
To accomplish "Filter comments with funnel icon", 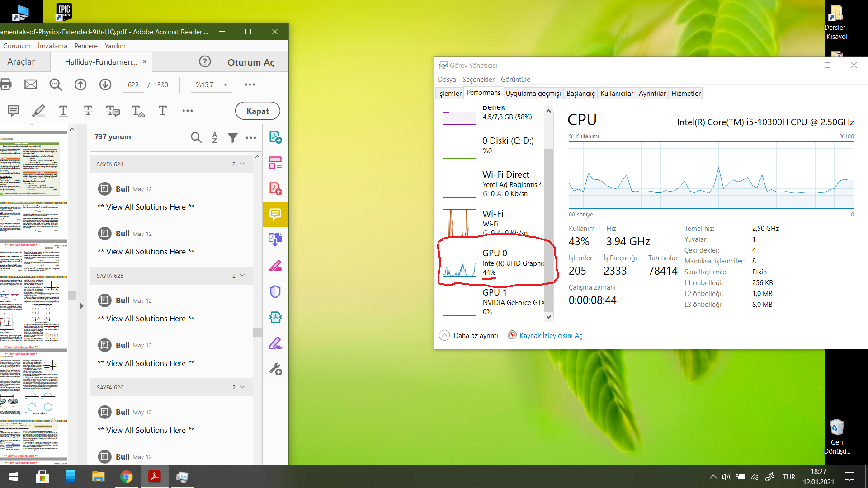I will (x=232, y=137).
